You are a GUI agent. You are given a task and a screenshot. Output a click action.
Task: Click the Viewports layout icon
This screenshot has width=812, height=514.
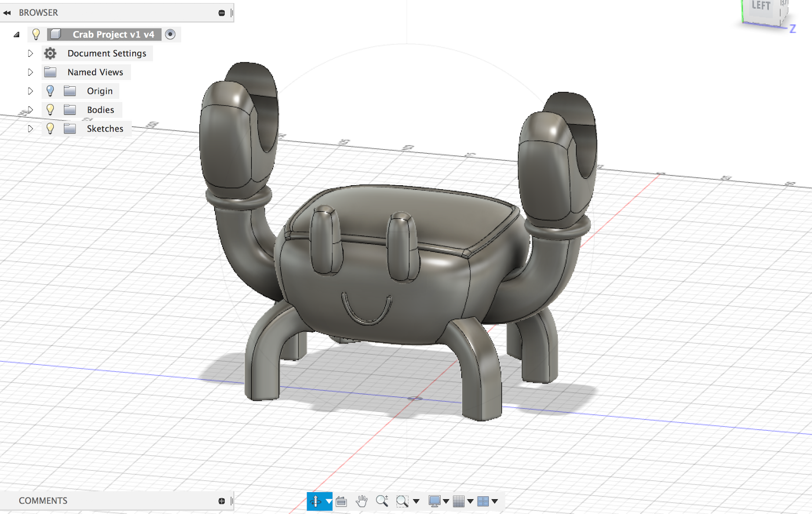pyautogui.click(x=483, y=501)
